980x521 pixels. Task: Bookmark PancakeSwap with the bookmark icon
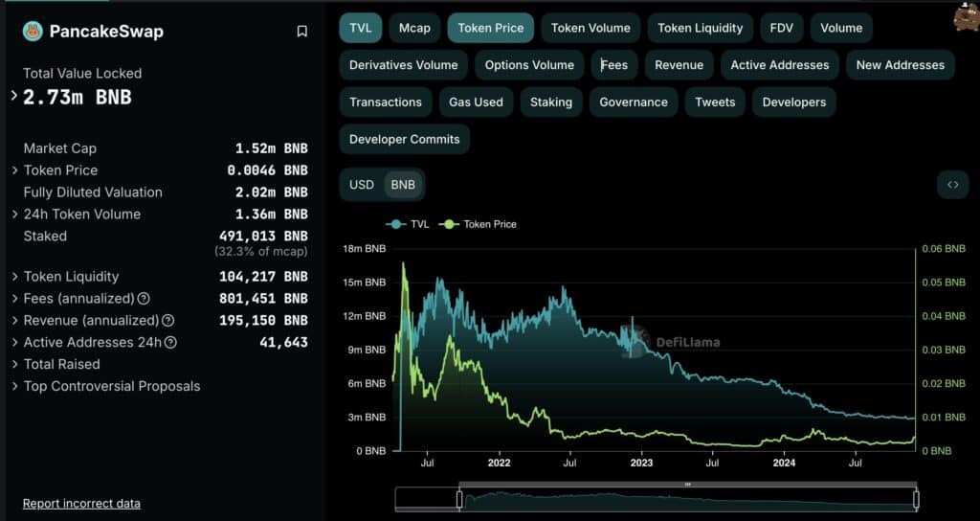301,32
